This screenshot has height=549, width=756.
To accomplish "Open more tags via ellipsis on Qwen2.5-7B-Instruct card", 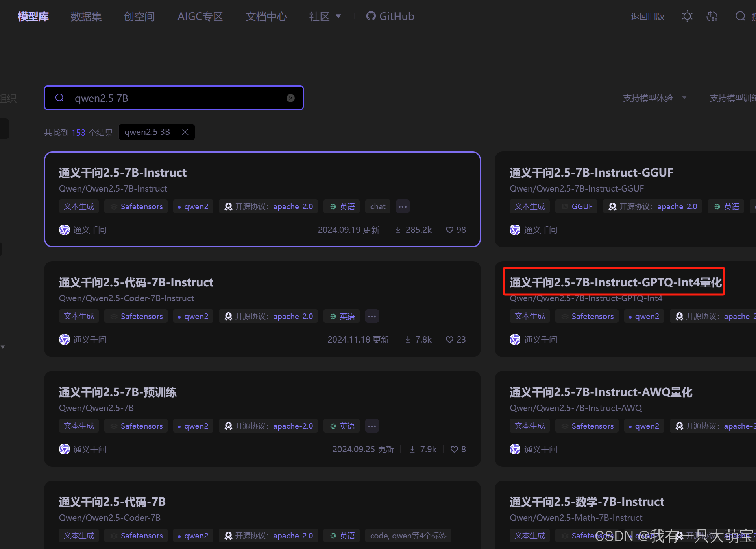I will tap(402, 206).
